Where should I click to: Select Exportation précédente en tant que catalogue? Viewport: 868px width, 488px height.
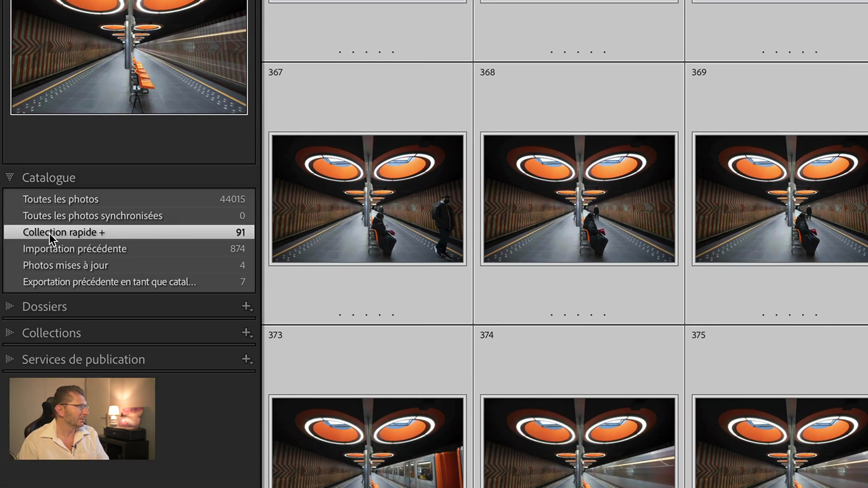pyautogui.click(x=109, y=282)
